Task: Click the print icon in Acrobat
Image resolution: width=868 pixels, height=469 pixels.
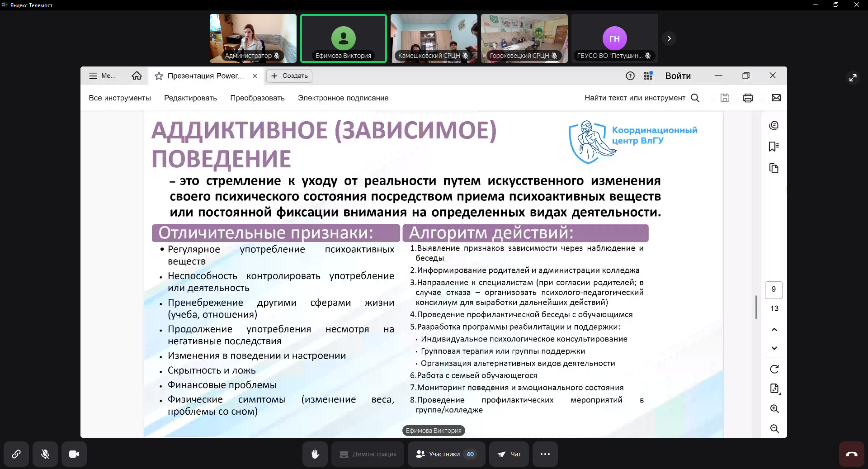Action: tap(748, 98)
